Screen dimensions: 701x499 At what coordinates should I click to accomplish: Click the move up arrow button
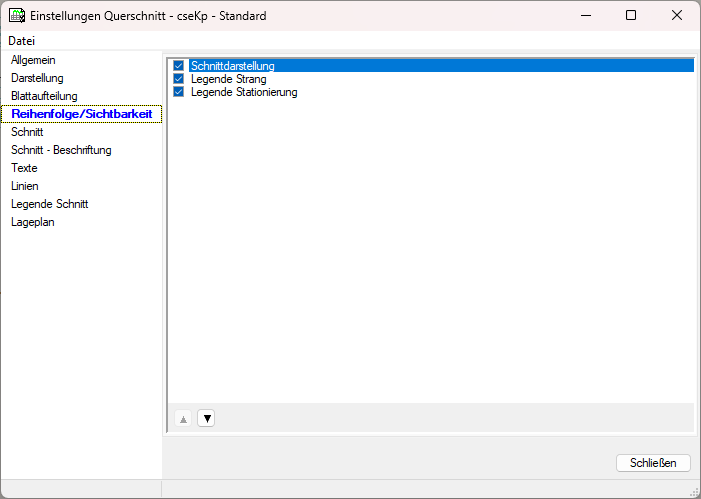click(x=183, y=418)
